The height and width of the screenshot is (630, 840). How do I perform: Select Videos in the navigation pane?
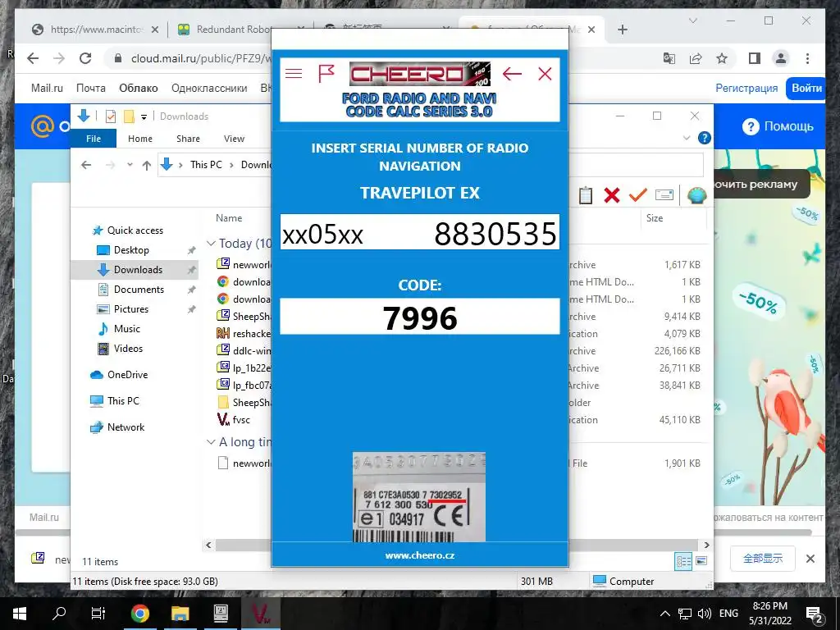click(x=128, y=349)
